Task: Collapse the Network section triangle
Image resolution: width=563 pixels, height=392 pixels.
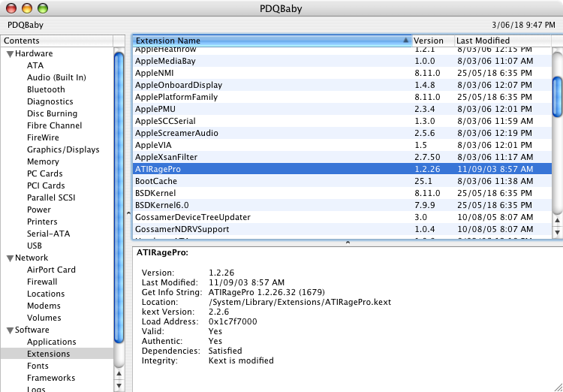Action: 10,258
